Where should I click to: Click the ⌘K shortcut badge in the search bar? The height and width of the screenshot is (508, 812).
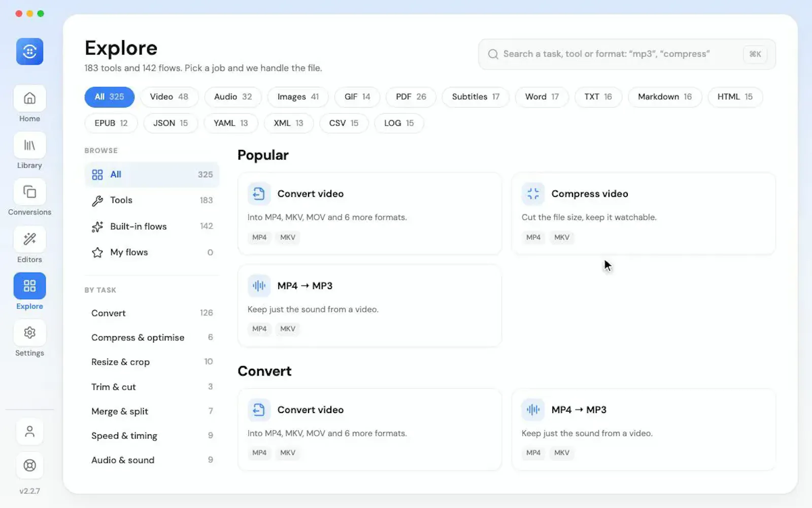coord(755,54)
